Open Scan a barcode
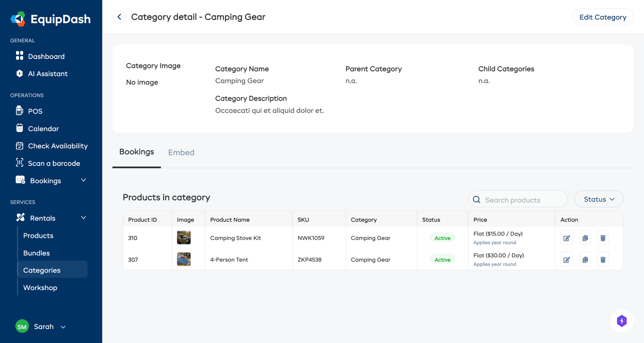This screenshot has width=644, height=343. 54,163
